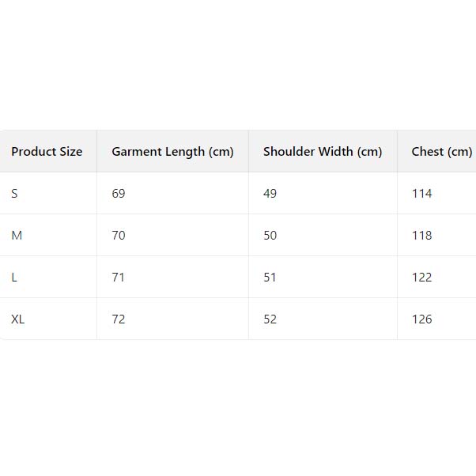Click shoulder width value 52
Image resolution: width=476 pixels, height=476 pixels.
click(270, 319)
